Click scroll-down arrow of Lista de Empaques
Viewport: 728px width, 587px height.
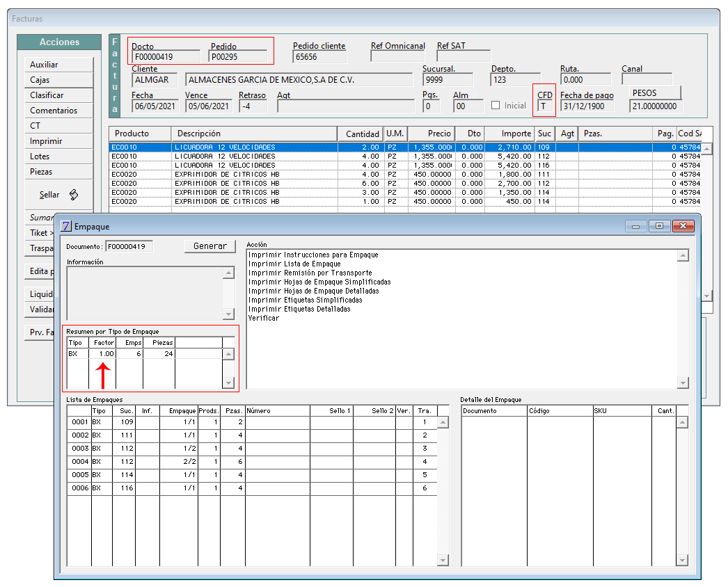coord(443,560)
